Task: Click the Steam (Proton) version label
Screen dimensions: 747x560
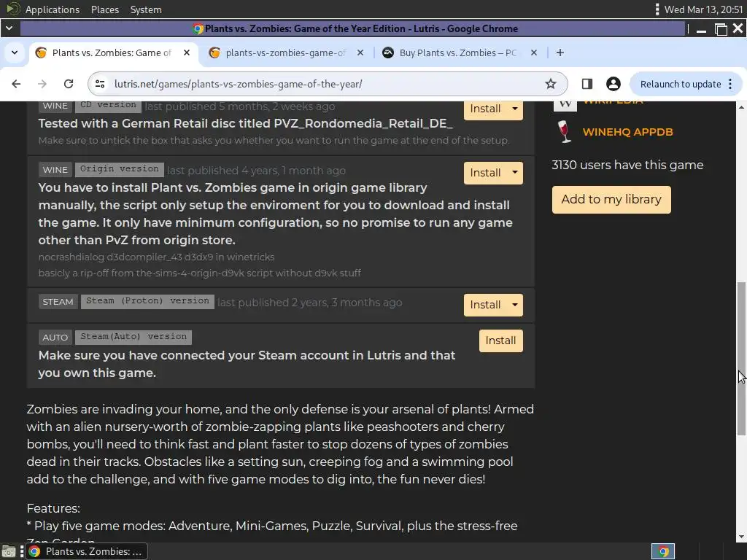Action: point(147,301)
